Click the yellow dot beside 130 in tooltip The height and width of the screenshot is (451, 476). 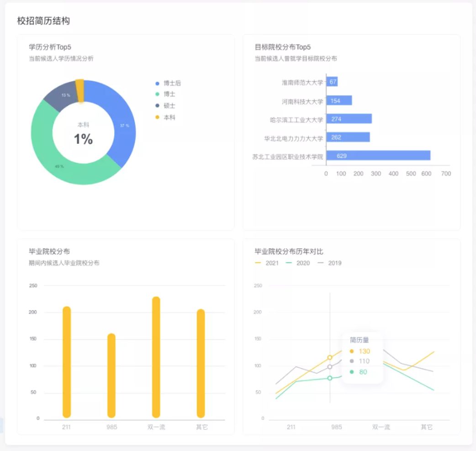[352, 351]
